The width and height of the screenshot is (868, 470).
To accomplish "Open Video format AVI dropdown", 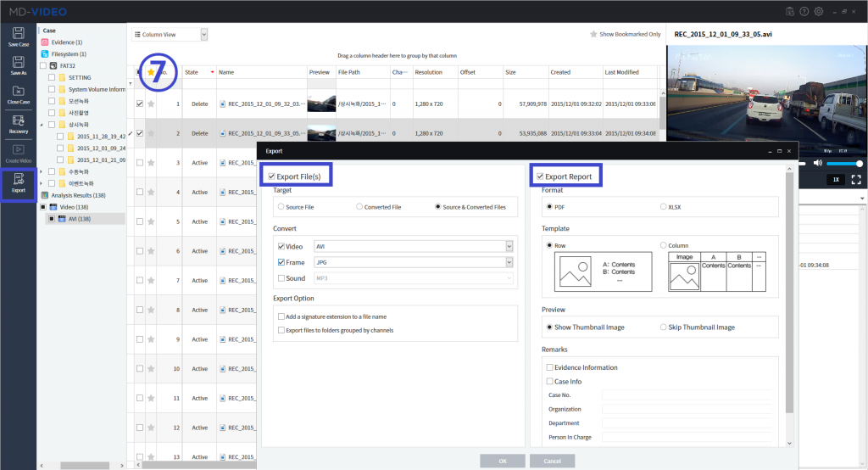I will [x=509, y=246].
